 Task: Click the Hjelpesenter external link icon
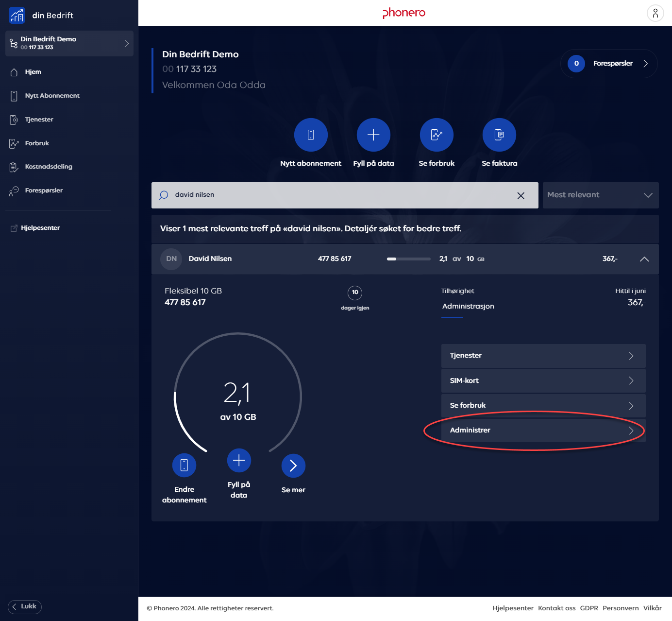point(14,228)
